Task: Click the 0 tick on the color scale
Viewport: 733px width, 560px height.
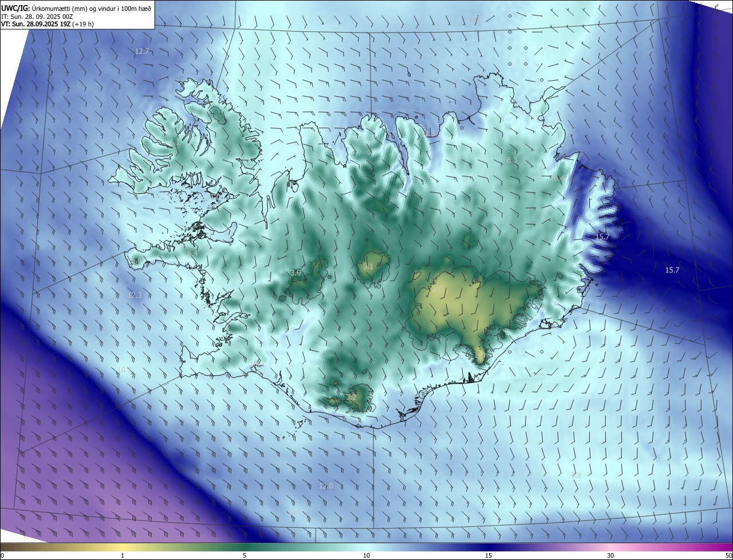Action: [2, 555]
